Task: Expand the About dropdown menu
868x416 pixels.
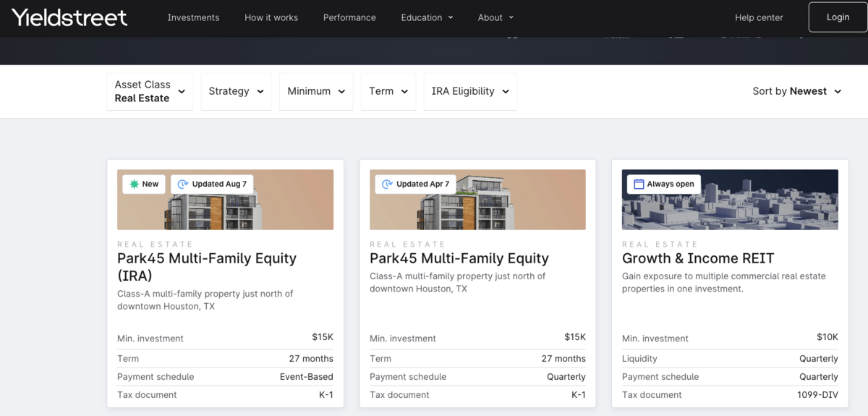Action: pos(495,17)
